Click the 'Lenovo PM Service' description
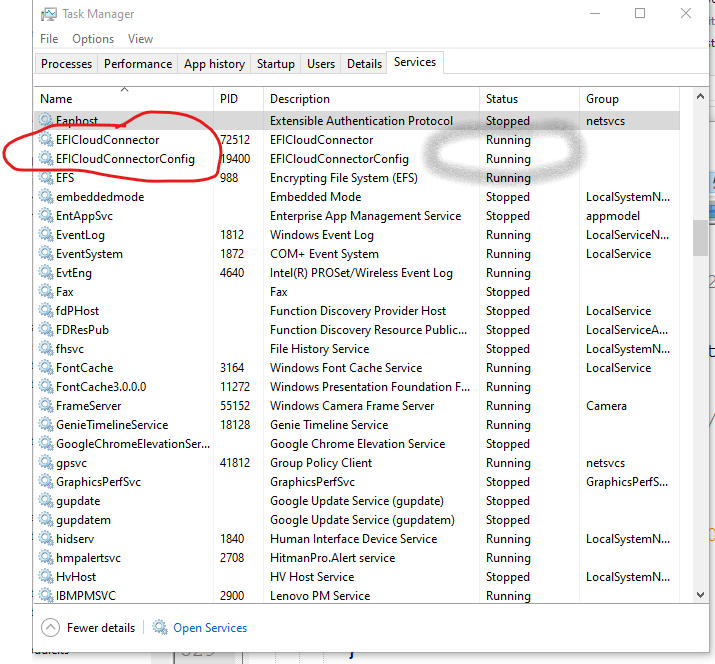Screen dimensions: 715x664 320,596
